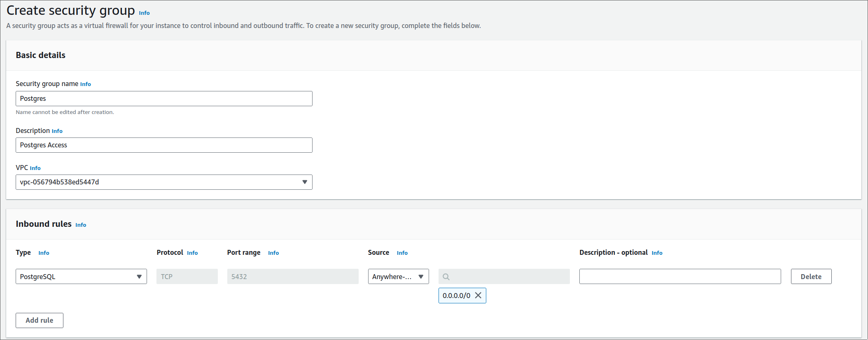Open Info link for Inbound rules heading

(81, 225)
